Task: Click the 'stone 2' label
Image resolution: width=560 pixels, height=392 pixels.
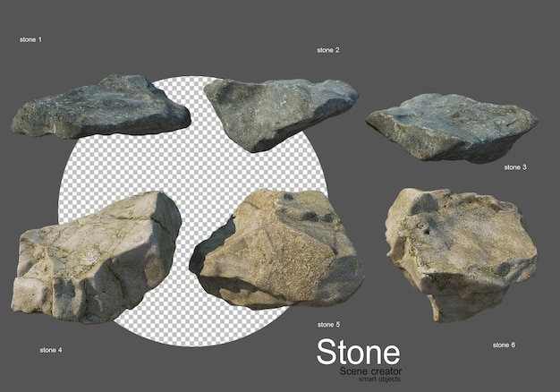Action: click(x=328, y=50)
